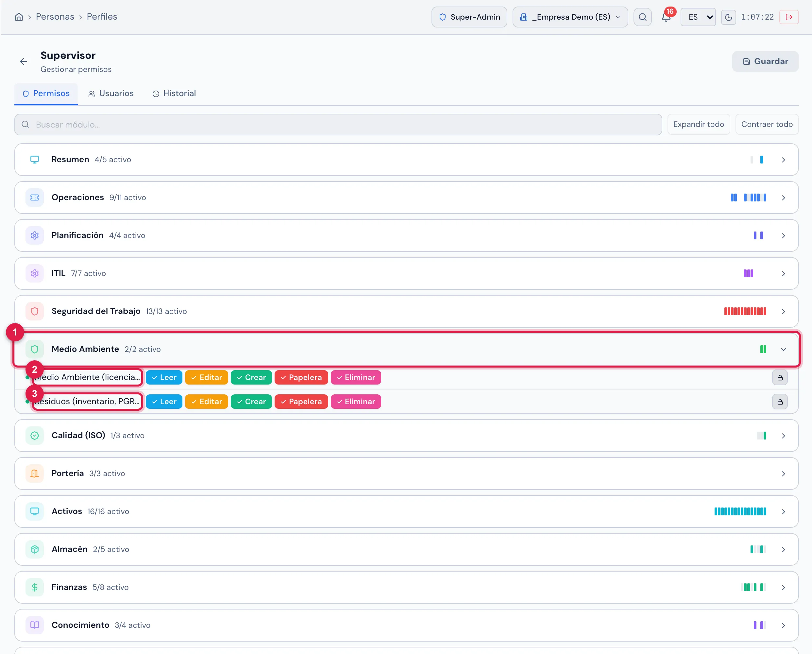
Task: Toggle Leer permission for Medio Ambiente (licencia)
Action: coord(164,377)
